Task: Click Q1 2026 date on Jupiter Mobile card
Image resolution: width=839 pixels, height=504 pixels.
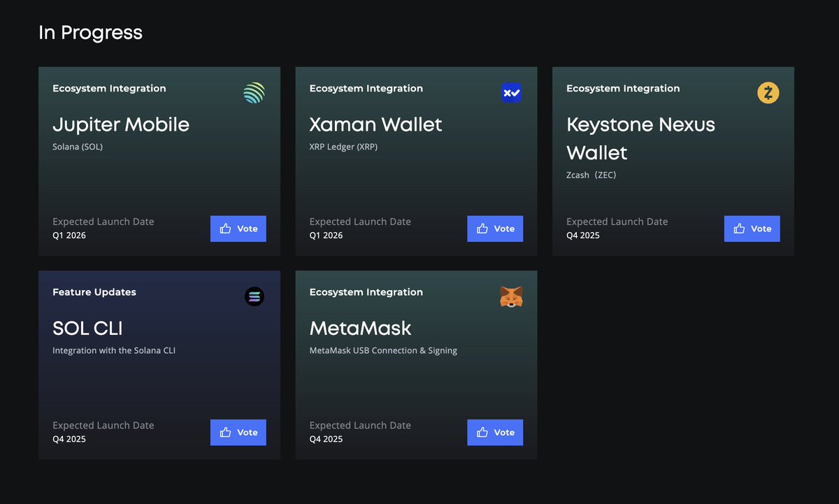Action: (69, 236)
